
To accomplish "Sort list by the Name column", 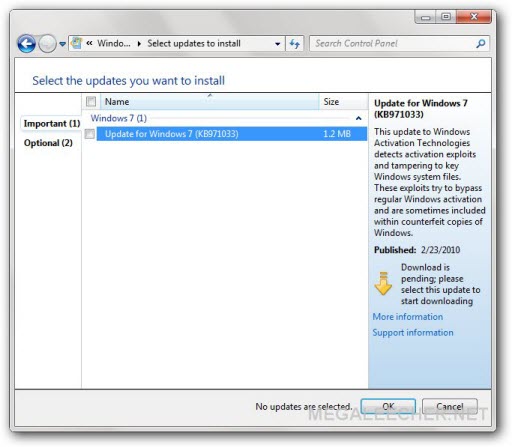I will 210,102.
